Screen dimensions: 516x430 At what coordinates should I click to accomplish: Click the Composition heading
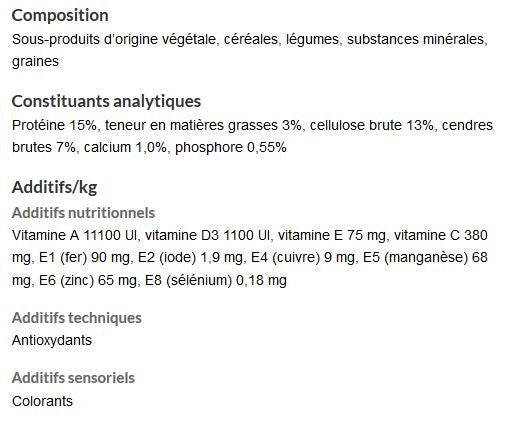[x=60, y=16]
